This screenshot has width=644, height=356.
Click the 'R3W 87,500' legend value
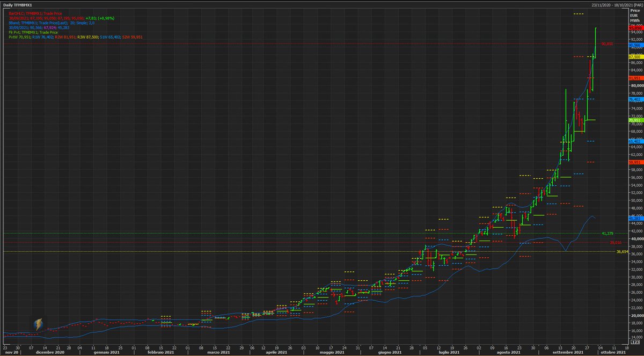click(88, 37)
